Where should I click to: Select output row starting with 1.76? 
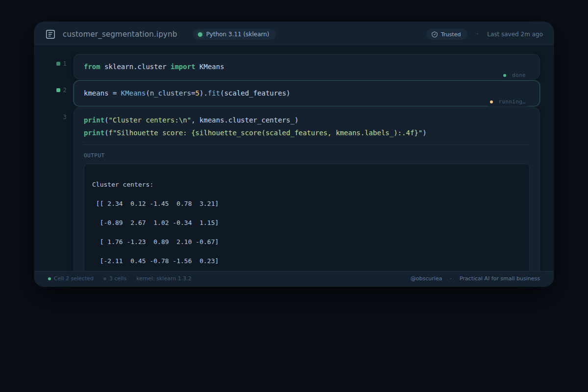pyautogui.click(x=159, y=242)
